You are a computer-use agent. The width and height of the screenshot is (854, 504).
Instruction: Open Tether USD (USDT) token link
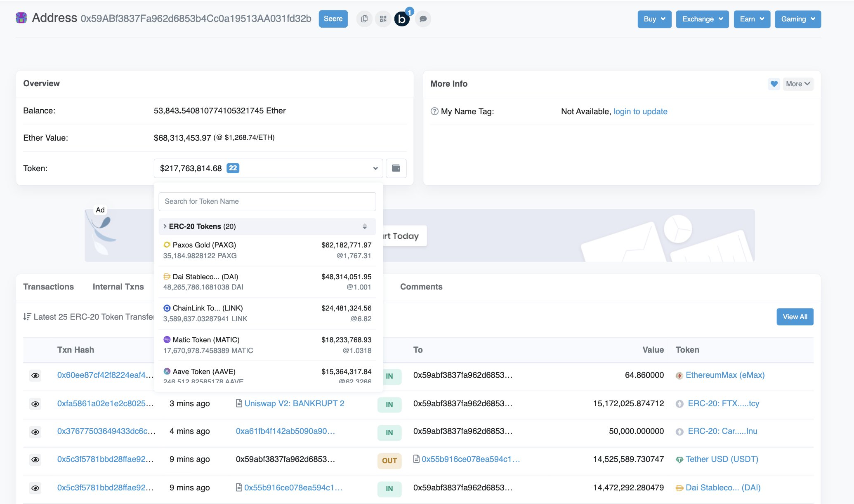pyautogui.click(x=722, y=459)
